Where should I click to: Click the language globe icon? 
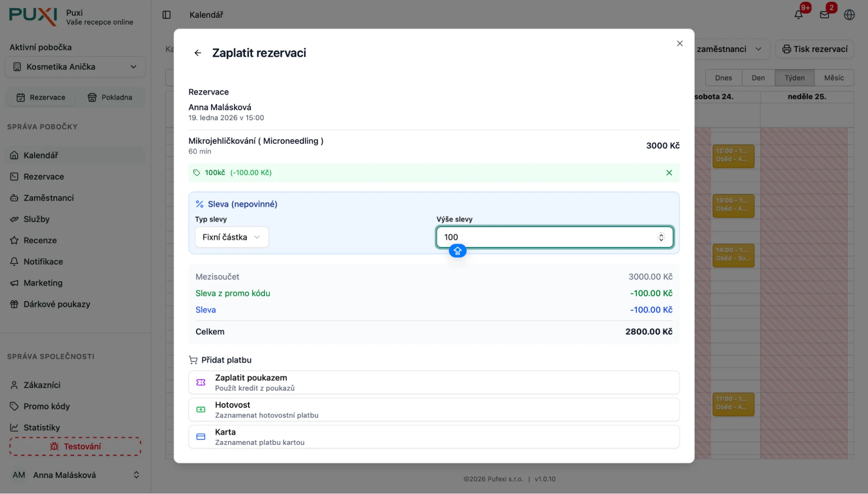(x=849, y=15)
